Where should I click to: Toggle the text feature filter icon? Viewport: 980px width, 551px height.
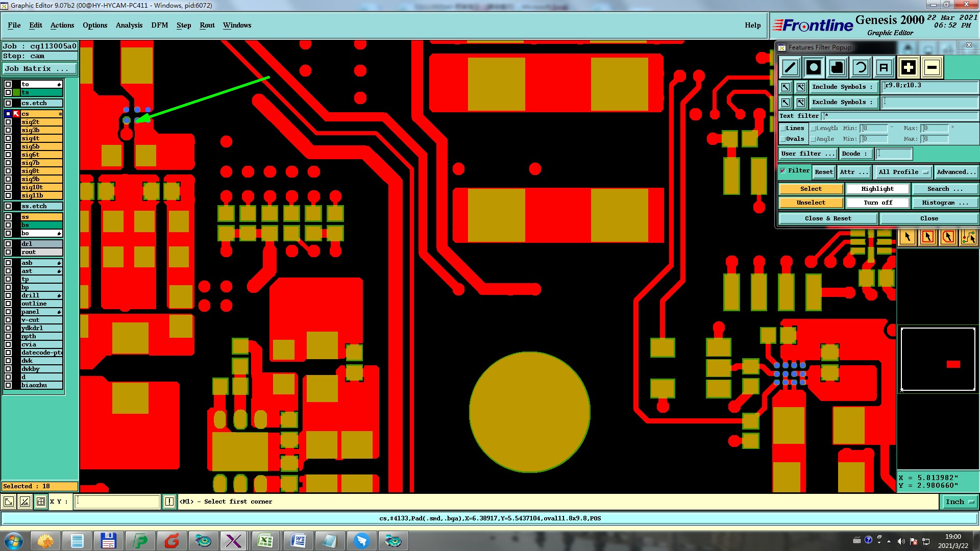pyautogui.click(x=884, y=67)
